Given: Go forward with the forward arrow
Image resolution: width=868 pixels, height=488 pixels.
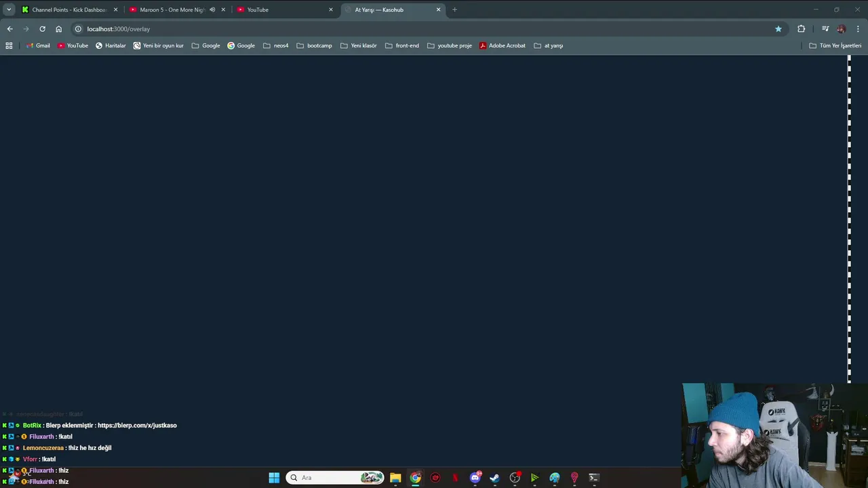Looking at the screenshot, I should click(26, 28).
